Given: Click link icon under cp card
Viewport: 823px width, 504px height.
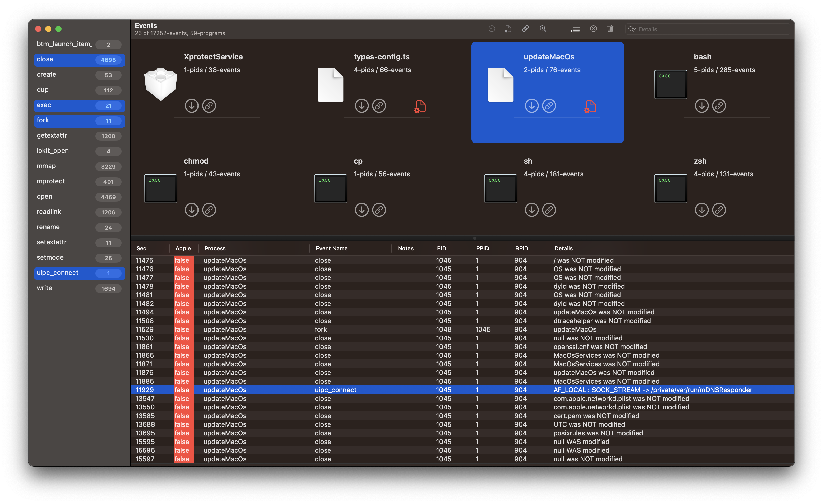Looking at the screenshot, I should [x=379, y=210].
